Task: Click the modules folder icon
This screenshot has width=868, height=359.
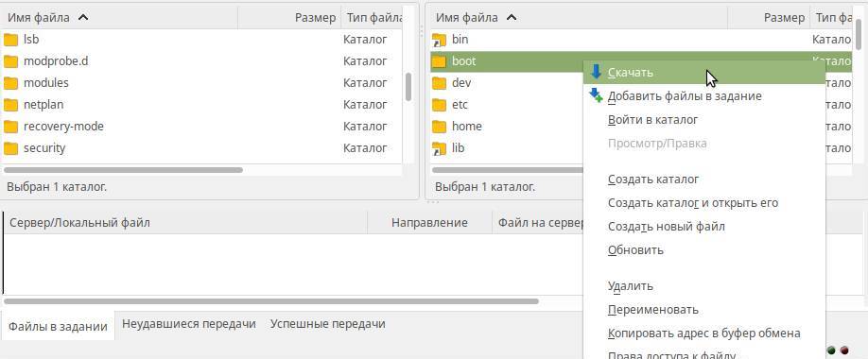Action: [x=10, y=83]
